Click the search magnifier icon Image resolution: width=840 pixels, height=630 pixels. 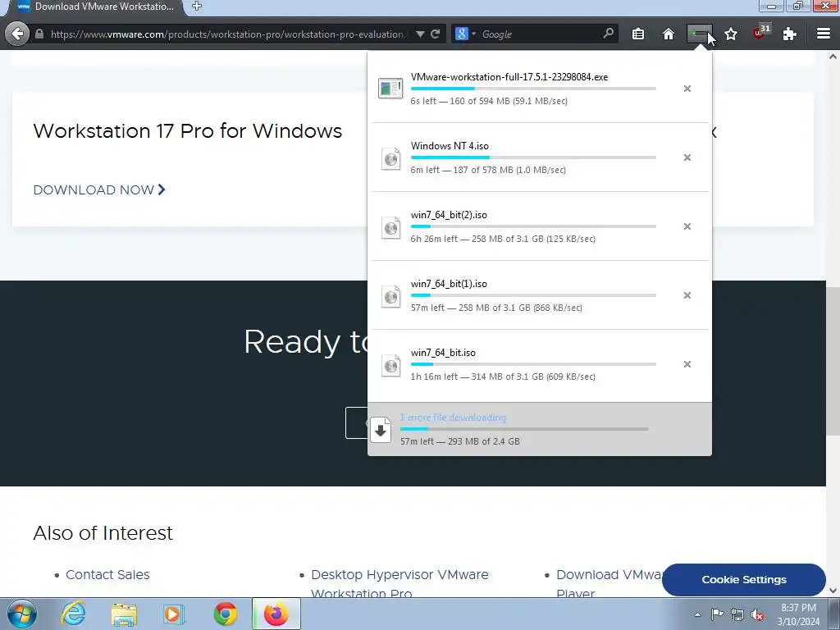pos(608,34)
